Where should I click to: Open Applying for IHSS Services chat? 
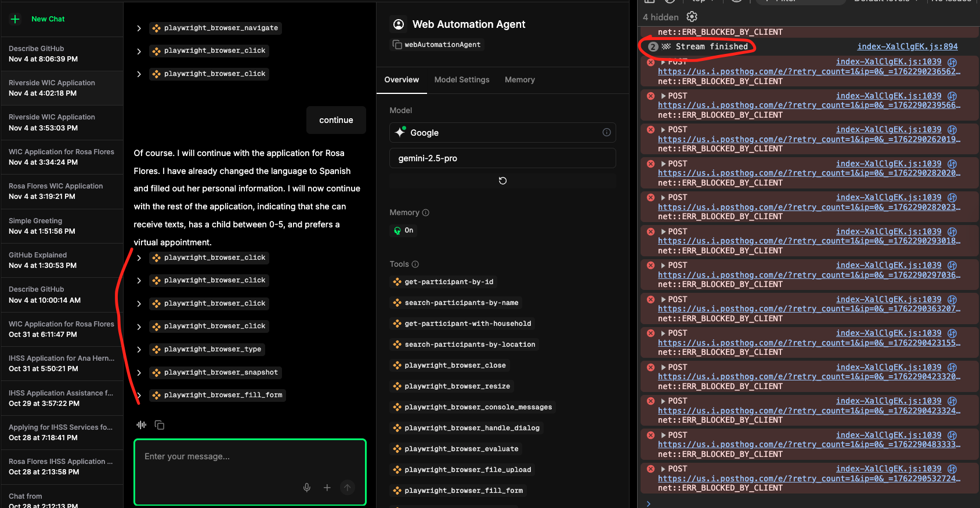[62, 433]
